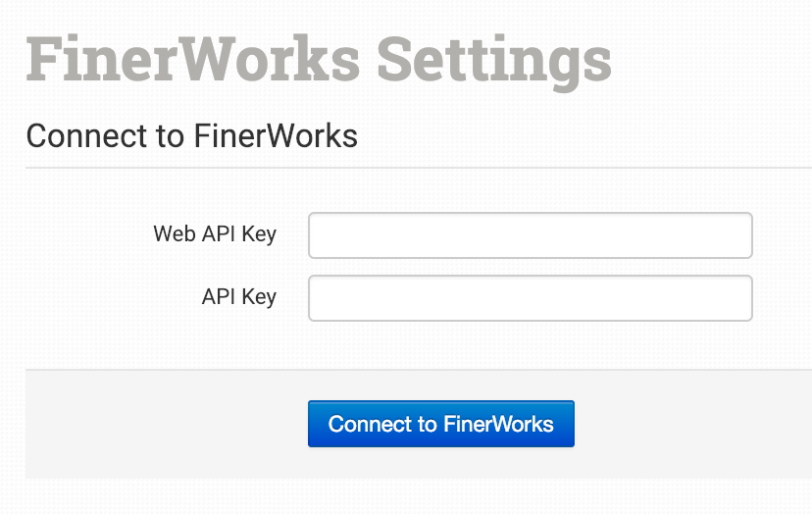The image size is (812, 514).
Task: Click the Connect to FinerWorks section heading
Action: (191, 135)
